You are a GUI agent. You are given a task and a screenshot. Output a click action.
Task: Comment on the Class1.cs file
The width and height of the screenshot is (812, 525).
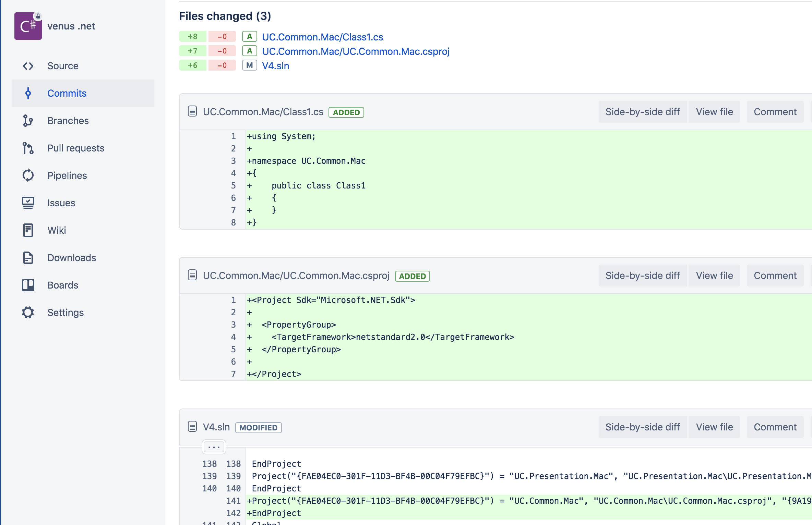click(x=775, y=112)
